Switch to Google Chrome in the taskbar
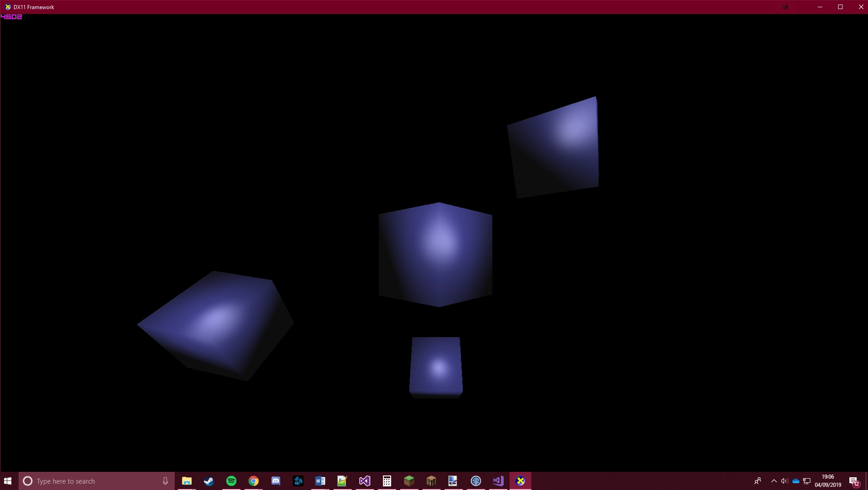The width and height of the screenshot is (868, 490). 253,481
